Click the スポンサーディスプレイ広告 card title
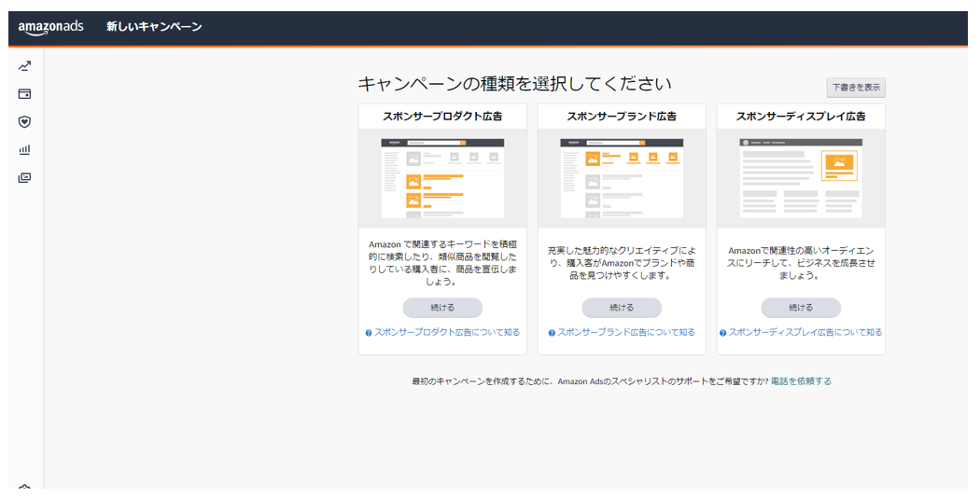 801,117
